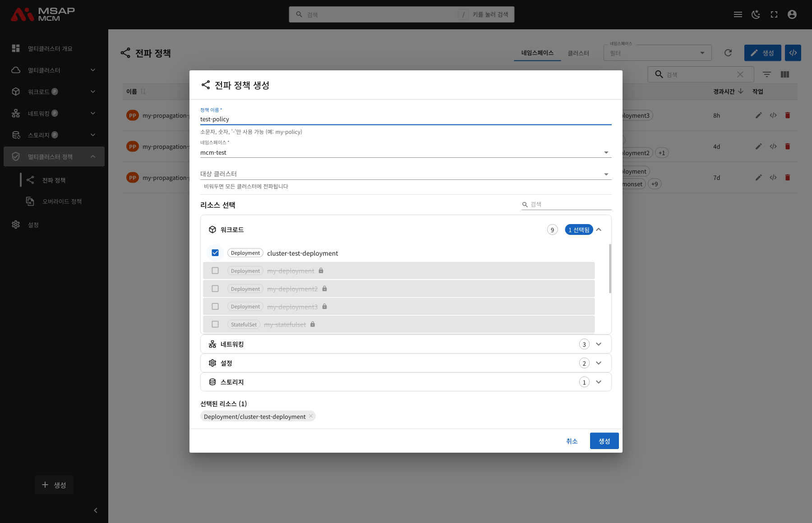Toggle the my-deployment3 checkbox

(x=215, y=307)
